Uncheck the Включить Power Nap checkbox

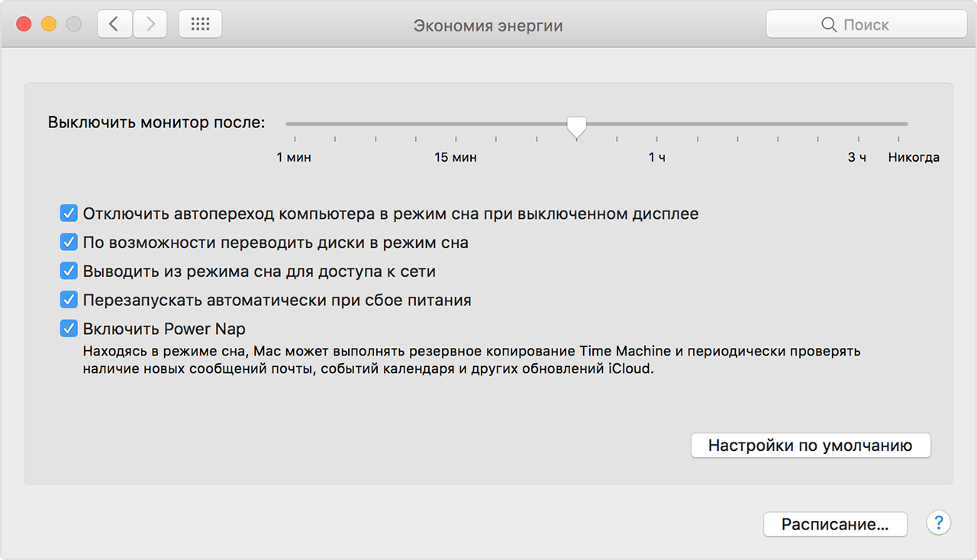[x=69, y=329]
